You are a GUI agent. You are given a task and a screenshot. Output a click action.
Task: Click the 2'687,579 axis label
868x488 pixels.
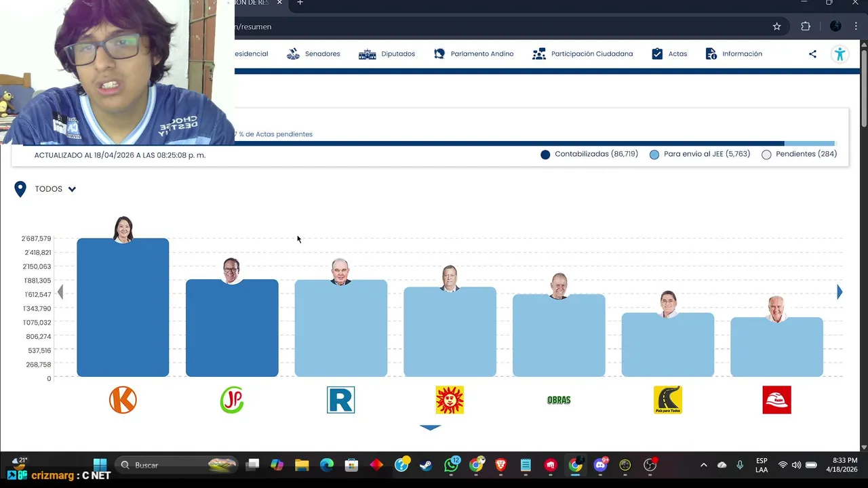tap(37, 239)
